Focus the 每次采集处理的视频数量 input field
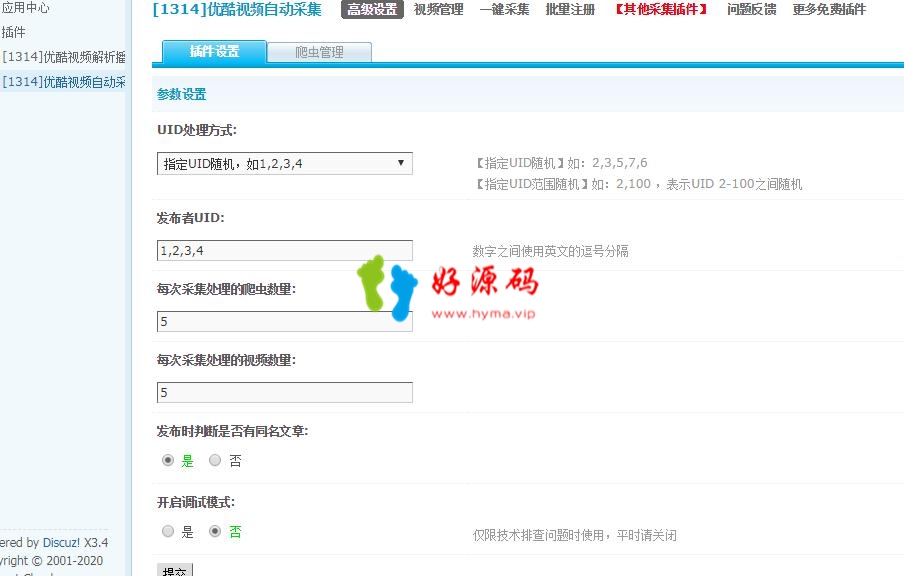The image size is (904, 576). 285,393
